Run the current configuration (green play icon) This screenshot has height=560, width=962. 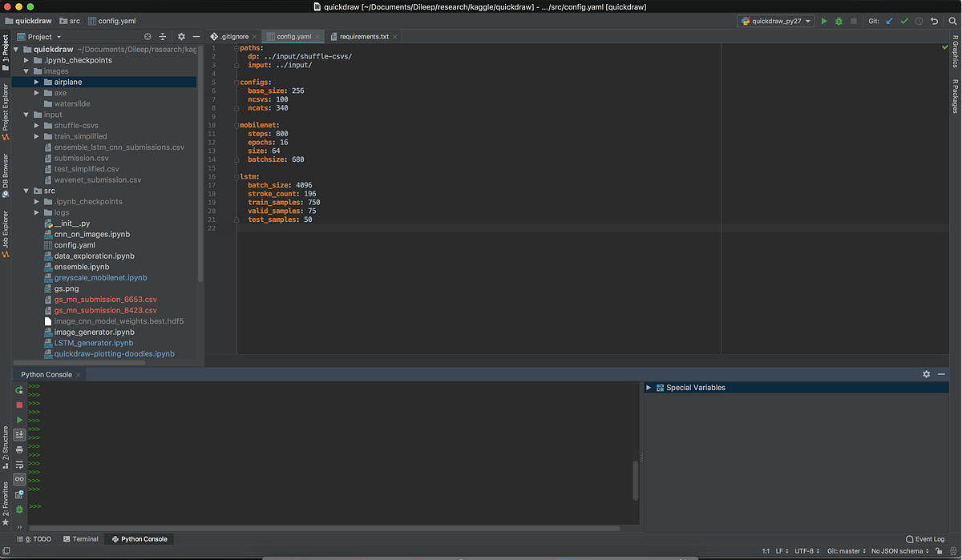[824, 21]
